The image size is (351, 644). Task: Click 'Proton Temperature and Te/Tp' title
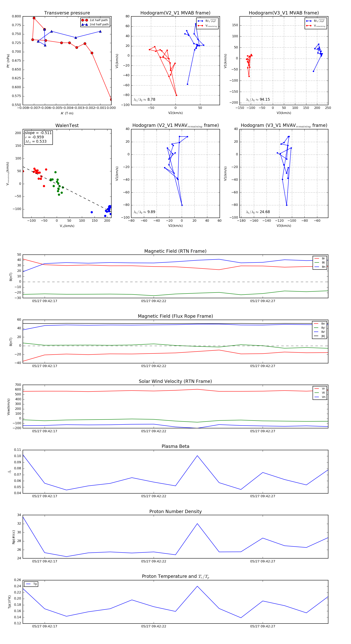pos(175,576)
